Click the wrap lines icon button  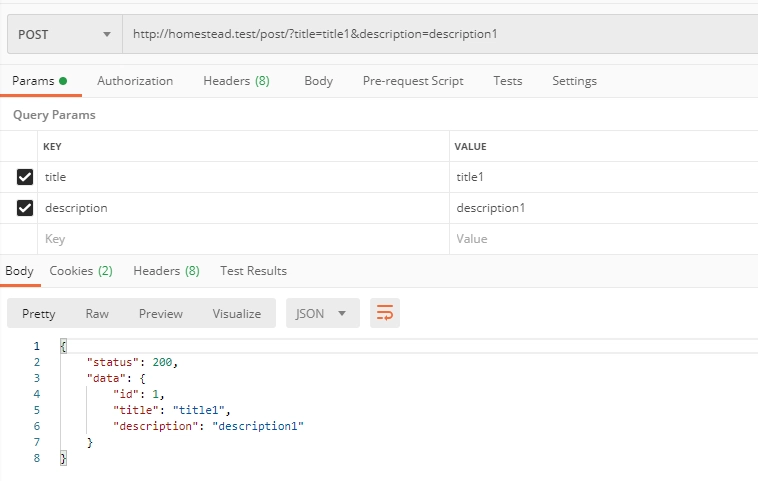pyautogui.click(x=385, y=313)
